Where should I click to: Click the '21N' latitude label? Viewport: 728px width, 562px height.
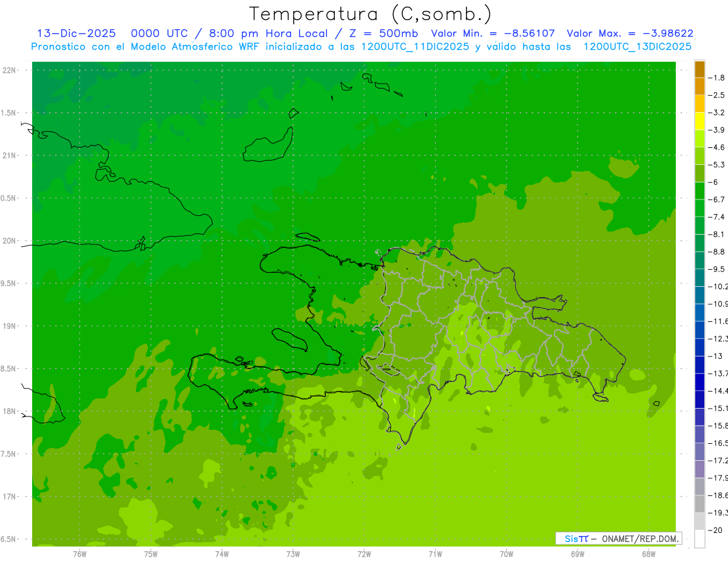click(10, 156)
